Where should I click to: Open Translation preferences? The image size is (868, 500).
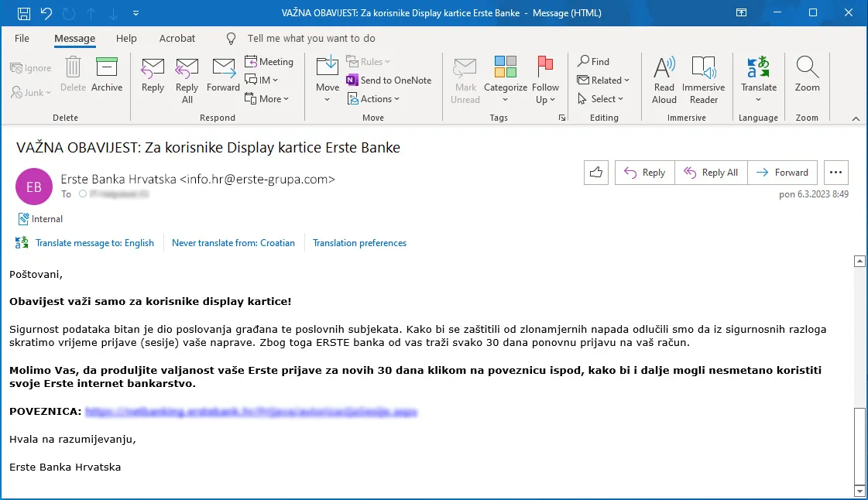359,243
